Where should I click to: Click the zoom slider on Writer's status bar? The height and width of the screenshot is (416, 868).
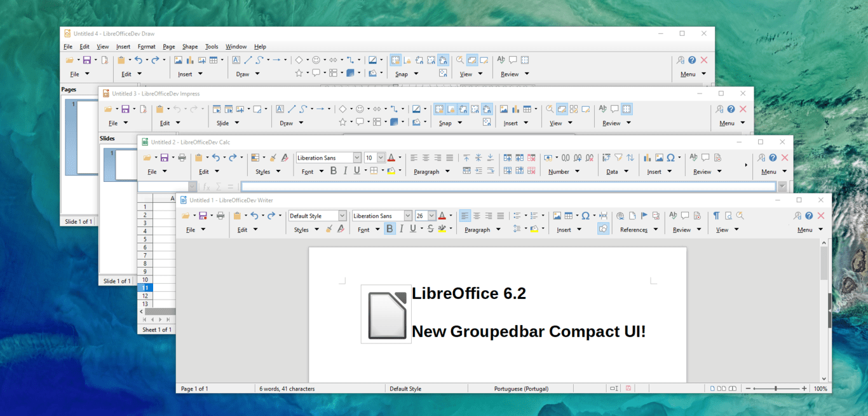(x=776, y=388)
